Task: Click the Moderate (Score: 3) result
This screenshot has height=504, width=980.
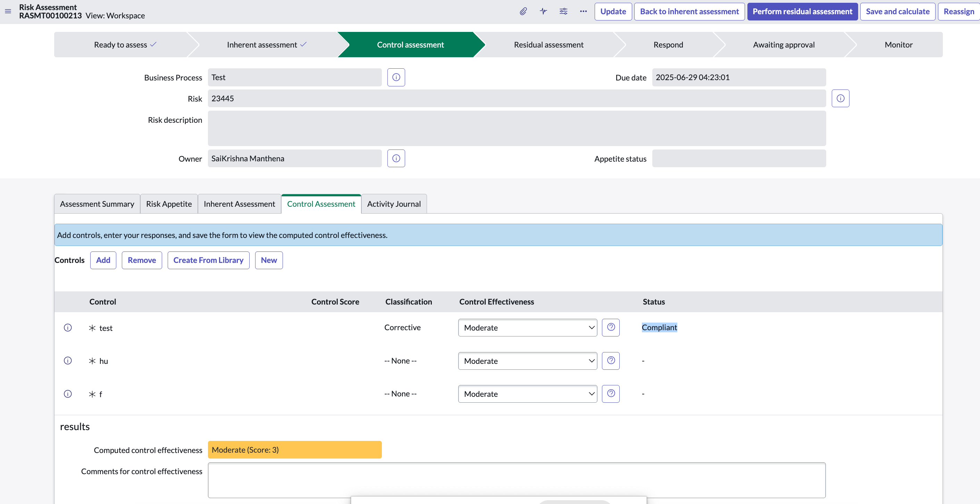Action: pyautogui.click(x=294, y=450)
